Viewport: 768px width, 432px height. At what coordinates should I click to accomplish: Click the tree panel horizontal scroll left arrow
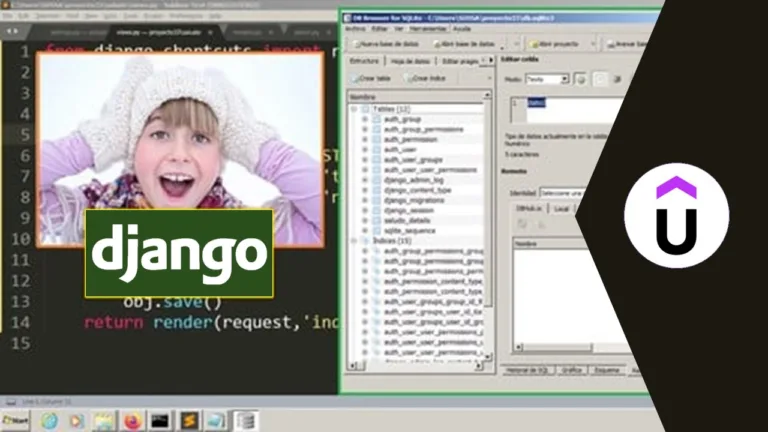(352, 365)
